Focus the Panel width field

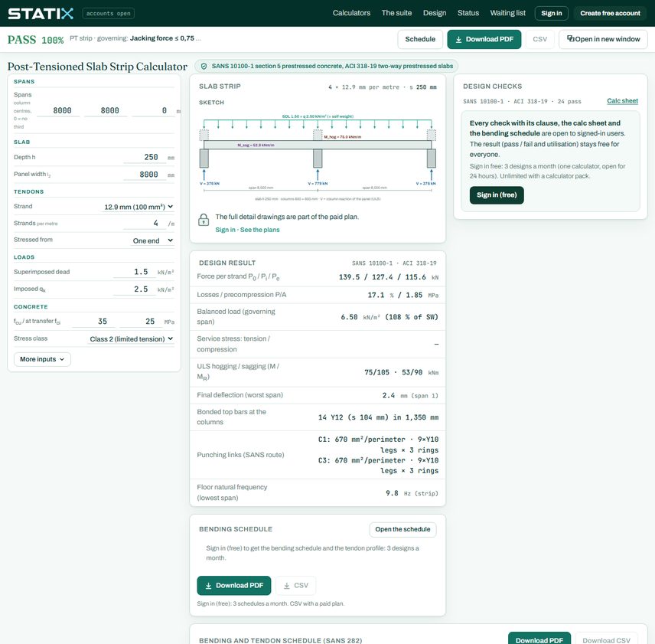[x=144, y=175]
